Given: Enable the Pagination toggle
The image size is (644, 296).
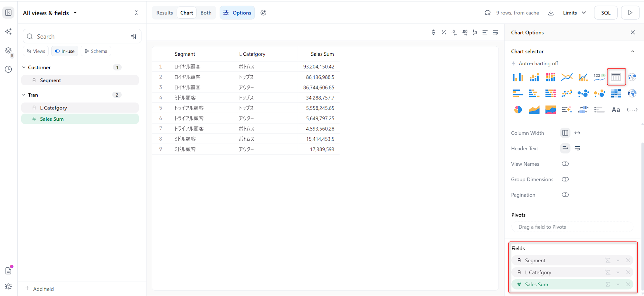Looking at the screenshot, I should [565, 195].
